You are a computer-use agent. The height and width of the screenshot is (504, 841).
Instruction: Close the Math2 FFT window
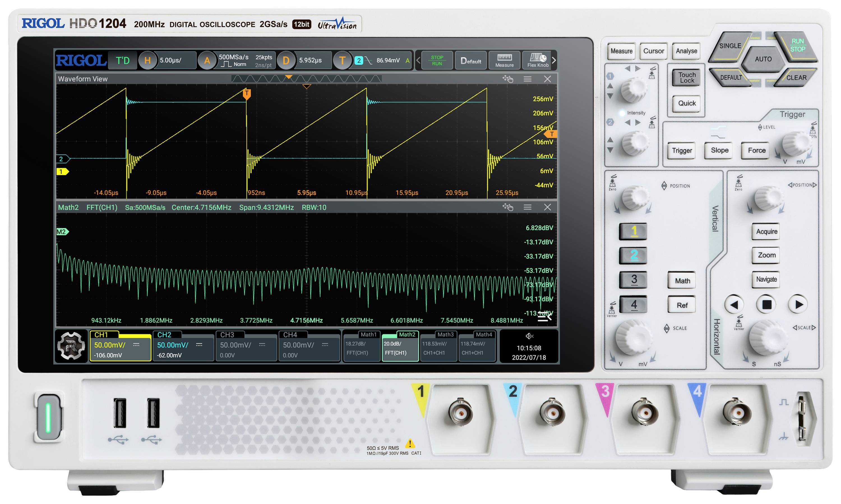pyautogui.click(x=548, y=207)
